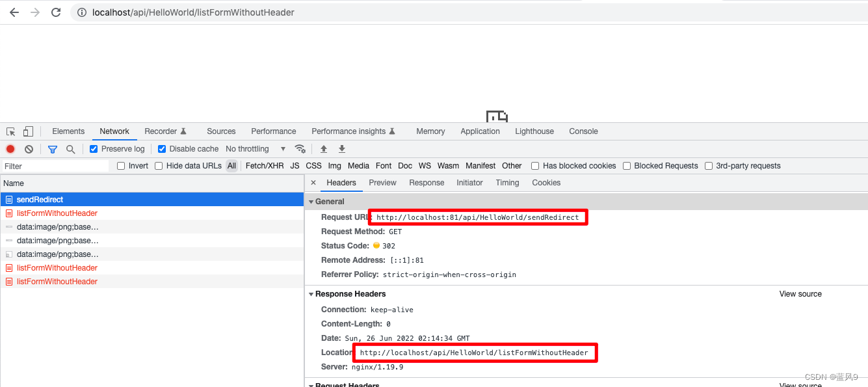The image size is (868, 387).
Task: Click the Name column header
Action: (x=152, y=183)
